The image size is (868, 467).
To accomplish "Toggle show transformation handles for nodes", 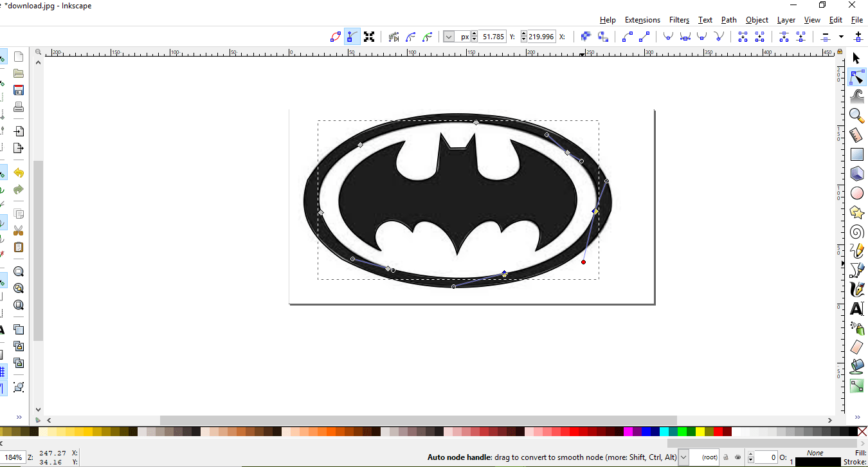I will point(369,37).
